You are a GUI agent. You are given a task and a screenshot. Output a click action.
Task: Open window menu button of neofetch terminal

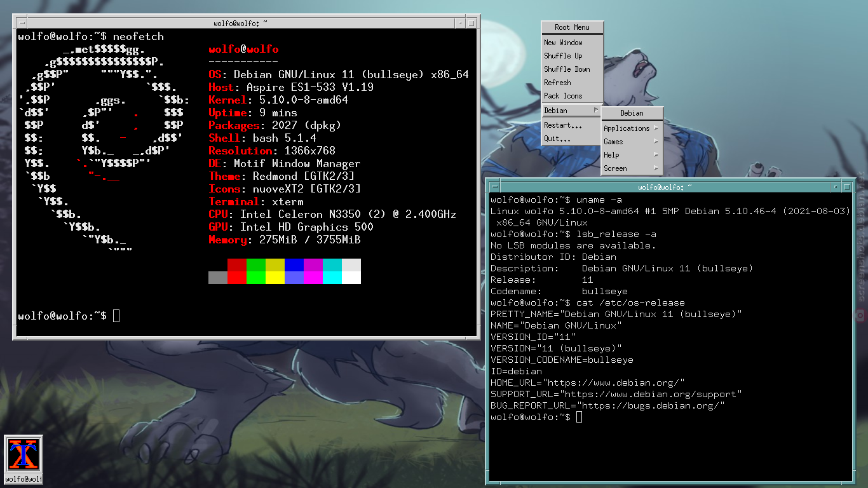pyautogui.click(x=22, y=24)
